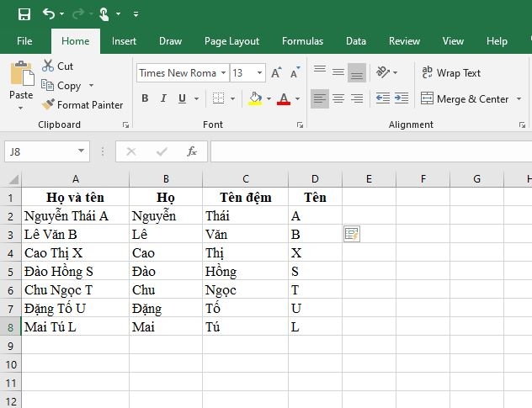Click Decrease Font Size icon
532x408 pixels.
295,72
